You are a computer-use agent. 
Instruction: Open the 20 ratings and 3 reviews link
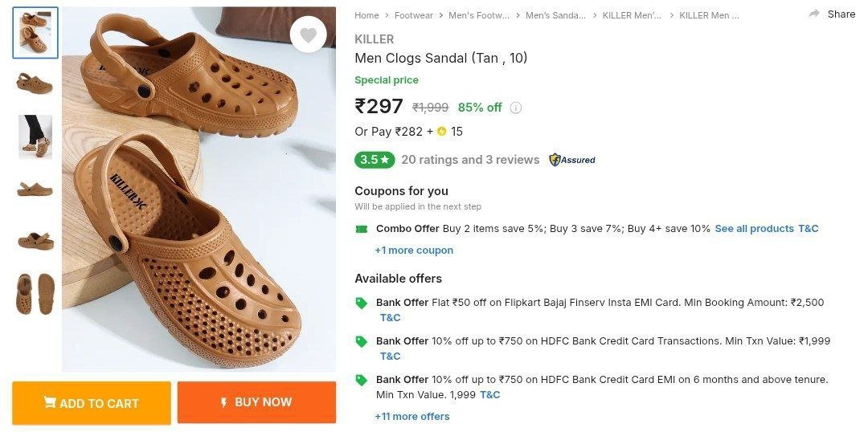pyautogui.click(x=470, y=160)
